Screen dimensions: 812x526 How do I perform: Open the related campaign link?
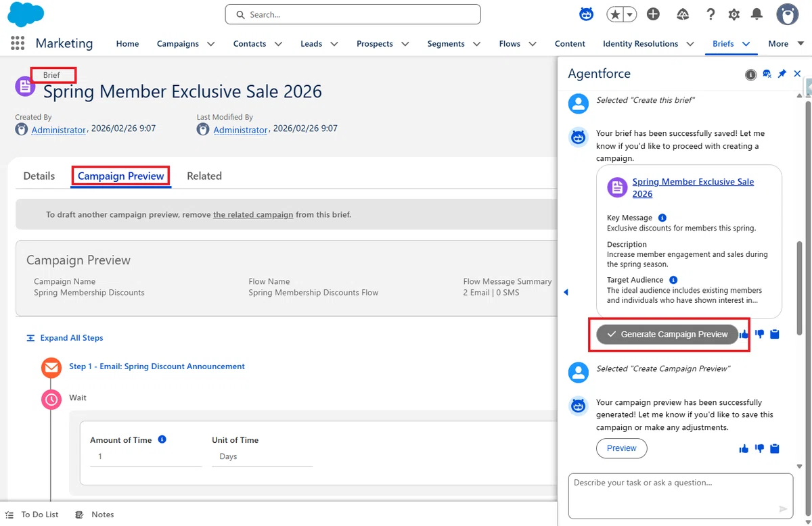pyautogui.click(x=253, y=214)
